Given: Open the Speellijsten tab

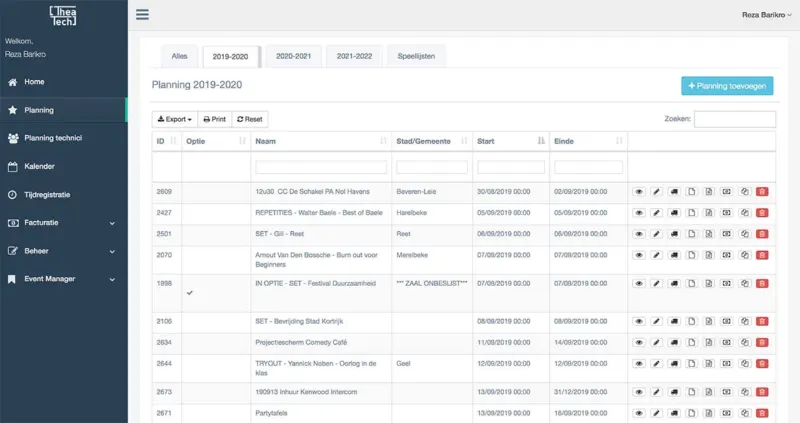Looking at the screenshot, I should click(416, 56).
